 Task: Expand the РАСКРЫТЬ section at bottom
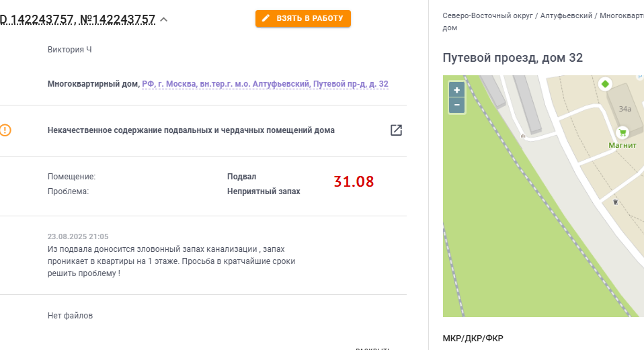372,349
